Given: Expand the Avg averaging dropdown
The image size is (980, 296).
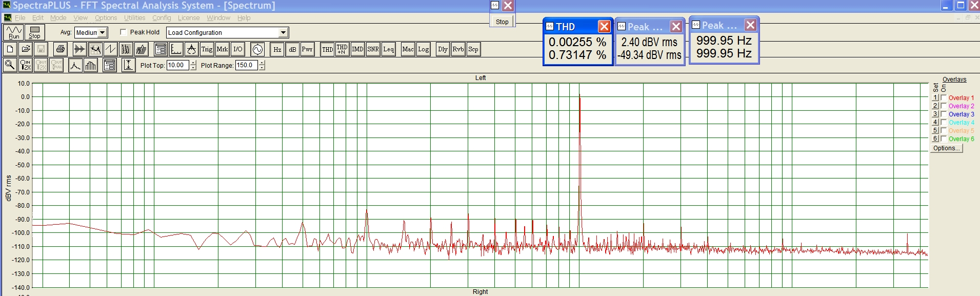Looking at the screenshot, I should [103, 32].
